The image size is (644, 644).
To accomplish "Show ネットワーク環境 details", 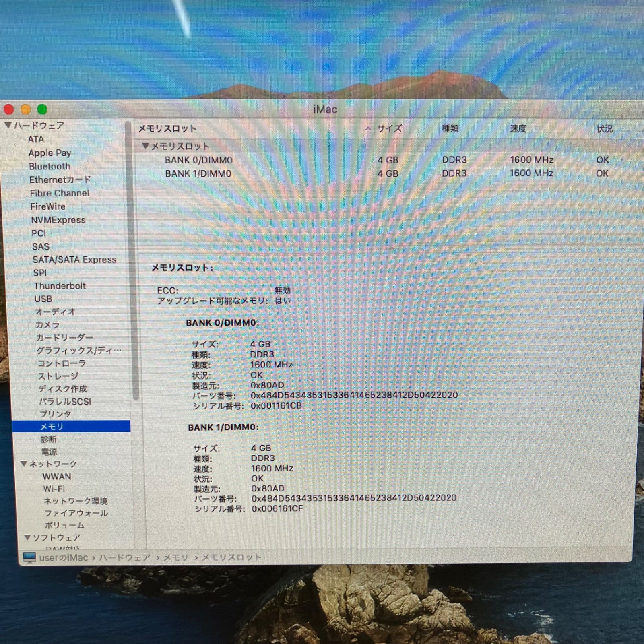I will (76, 501).
